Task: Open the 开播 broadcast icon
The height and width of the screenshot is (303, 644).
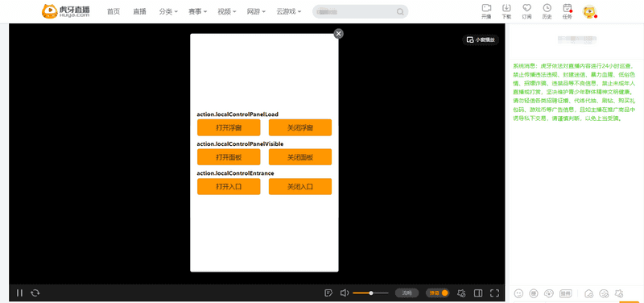Action: point(487,11)
